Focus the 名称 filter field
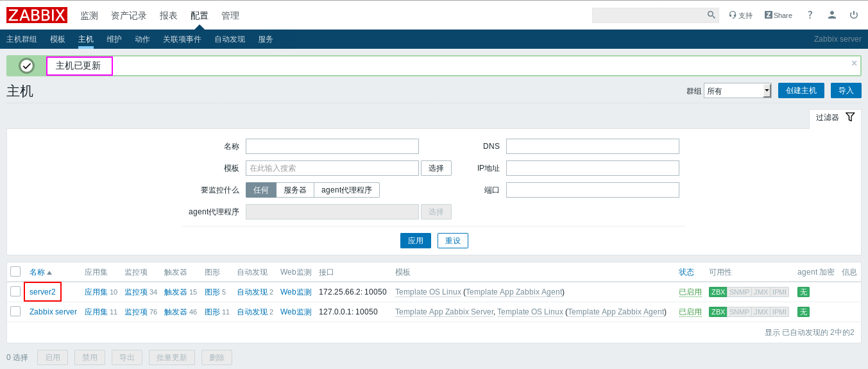 pyautogui.click(x=332, y=146)
